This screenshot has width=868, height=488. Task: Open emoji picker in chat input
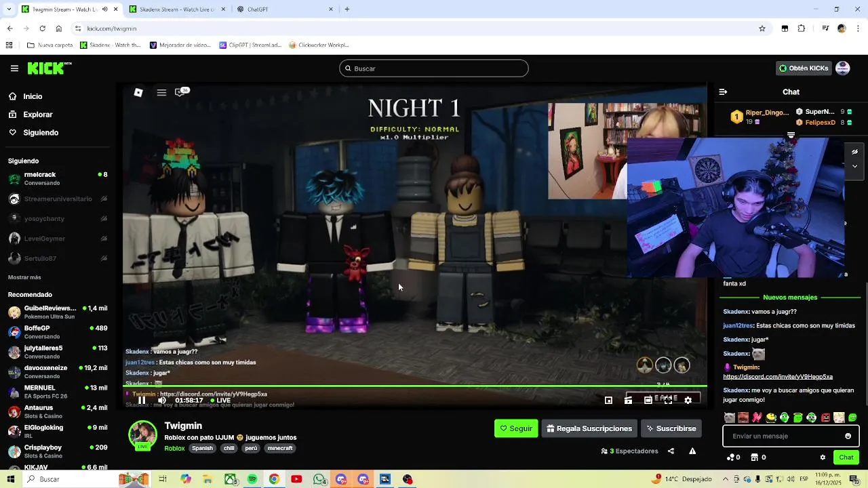tap(848, 436)
